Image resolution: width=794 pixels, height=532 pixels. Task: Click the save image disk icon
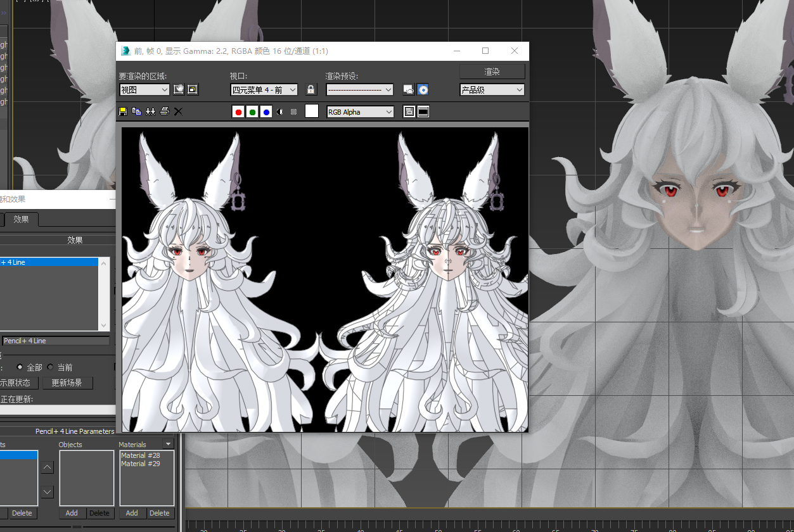click(123, 111)
